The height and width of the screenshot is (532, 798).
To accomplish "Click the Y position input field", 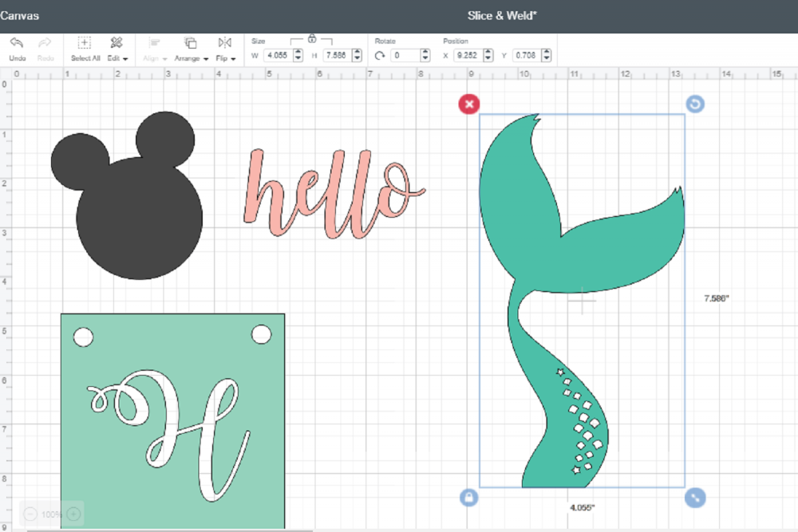I will (x=527, y=55).
